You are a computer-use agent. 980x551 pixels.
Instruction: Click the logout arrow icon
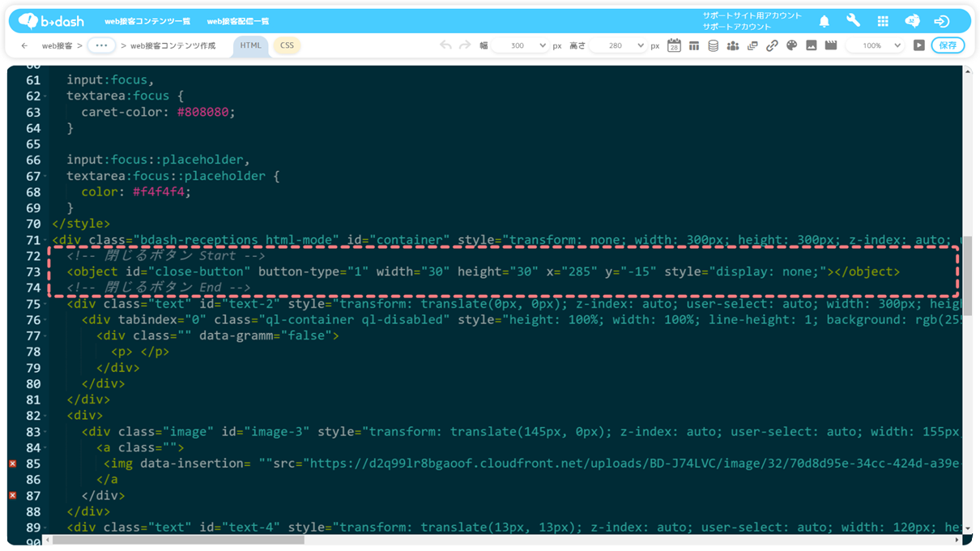point(941,21)
